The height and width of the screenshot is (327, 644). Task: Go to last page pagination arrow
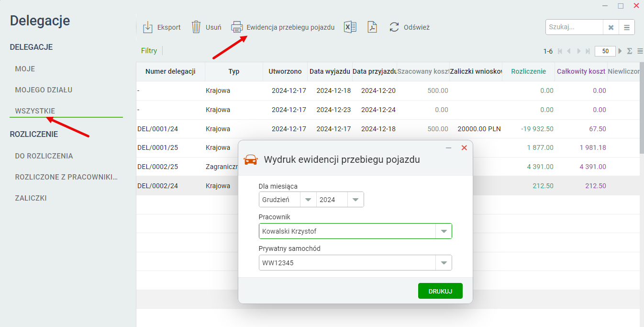coord(588,51)
